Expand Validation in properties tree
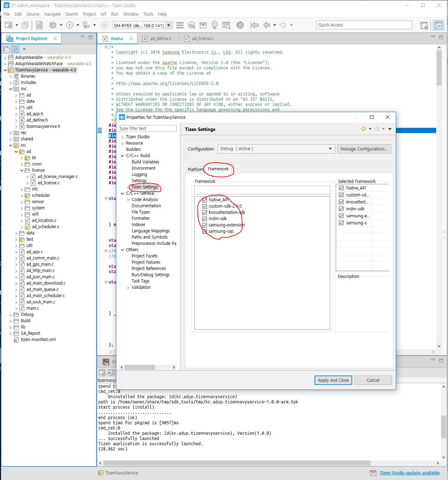 pos(128,287)
